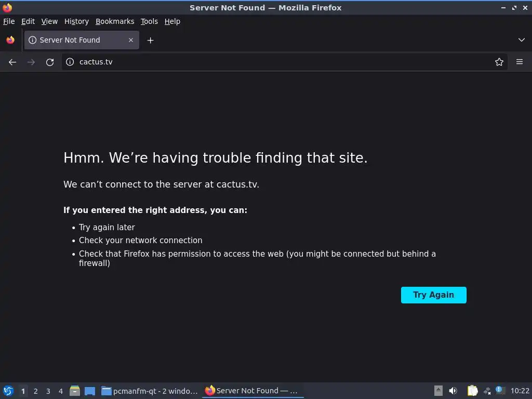Open the File menu
This screenshot has height=399, width=532.
9,21
